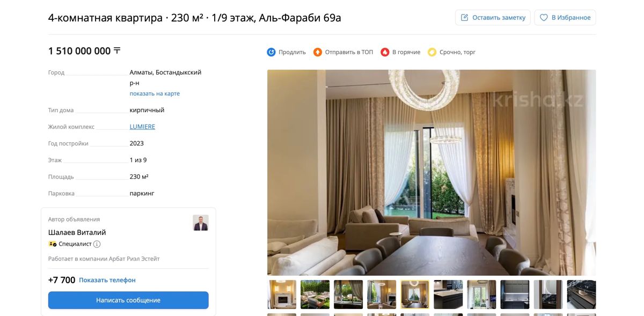Click the Специалист badge icon

tap(53, 244)
